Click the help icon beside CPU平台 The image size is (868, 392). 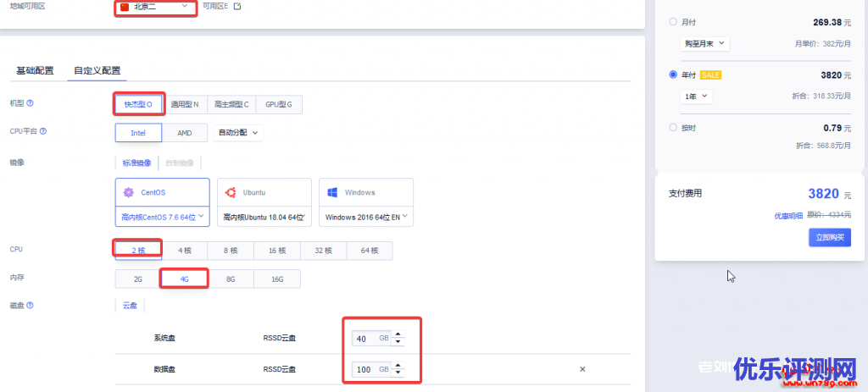(43, 131)
